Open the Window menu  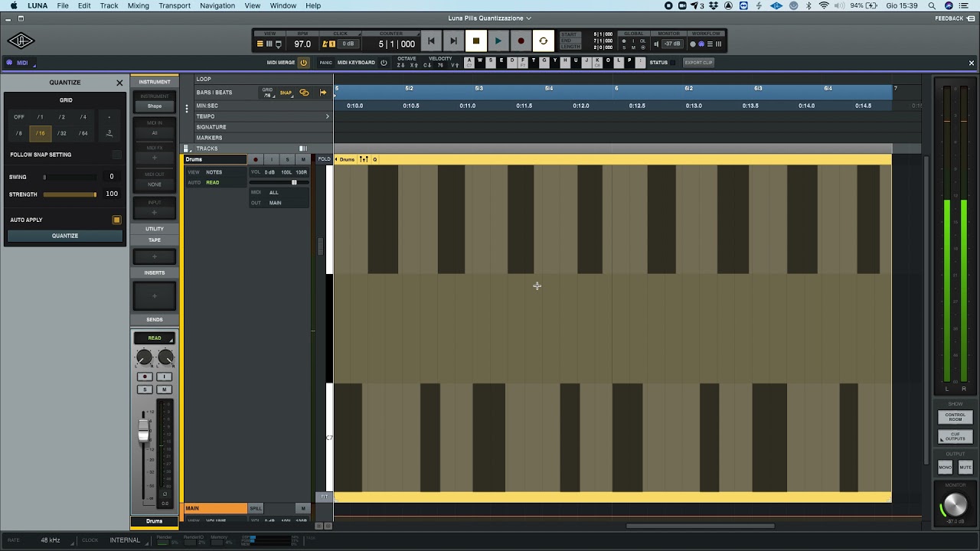point(283,5)
